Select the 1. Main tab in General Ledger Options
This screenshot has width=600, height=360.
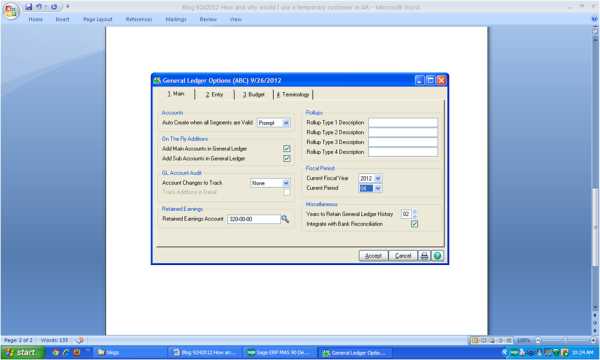(x=176, y=94)
